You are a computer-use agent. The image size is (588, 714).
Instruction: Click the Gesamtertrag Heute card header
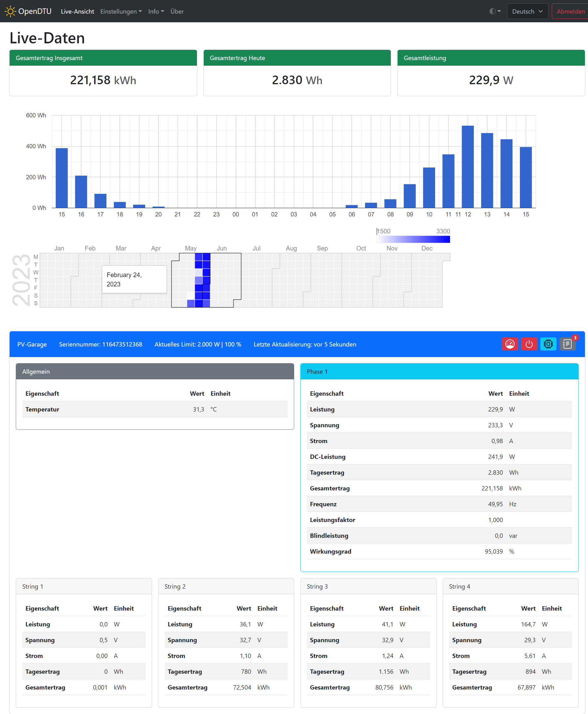(x=297, y=58)
